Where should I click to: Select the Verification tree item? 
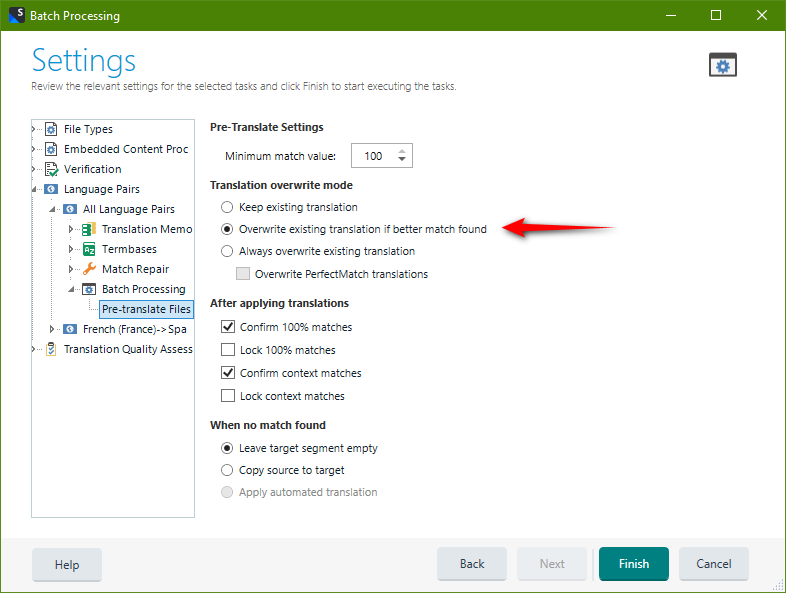click(x=93, y=169)
